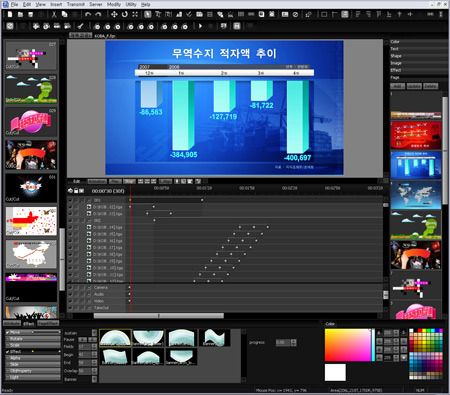Adjust the Fields value stepper
Viewport: 450px width, 395px height.
[94, 347]
